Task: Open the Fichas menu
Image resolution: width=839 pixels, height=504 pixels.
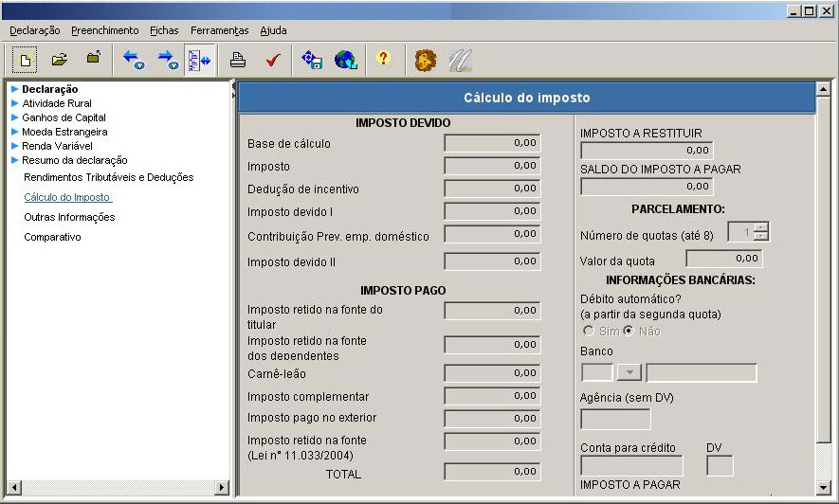Action: click(x=164, y=30)
